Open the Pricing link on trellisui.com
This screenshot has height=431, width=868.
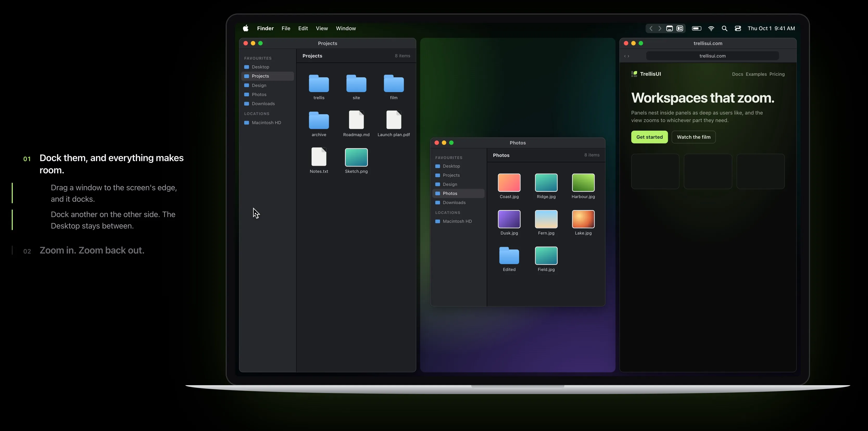click(777, 74)
